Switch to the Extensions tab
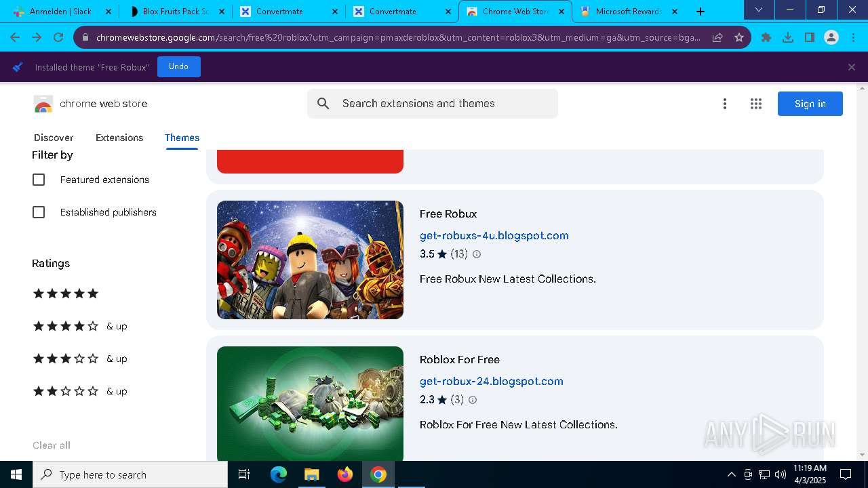This screenshot has height=488, width=868. (119, 138)
